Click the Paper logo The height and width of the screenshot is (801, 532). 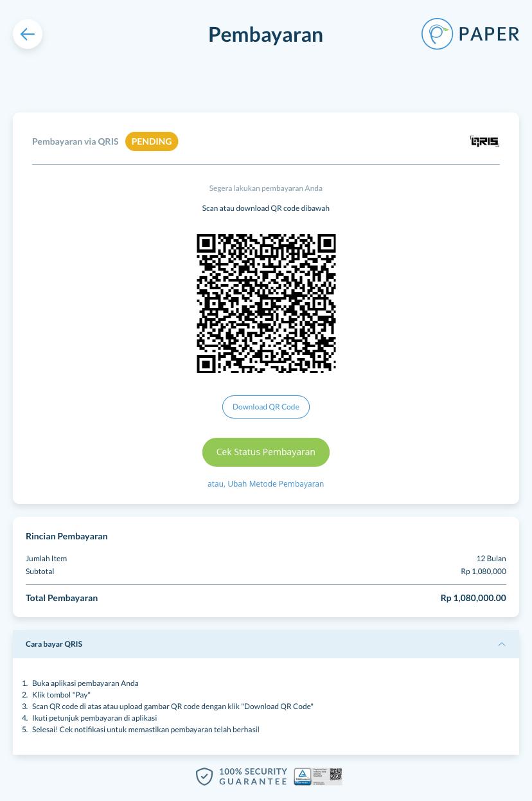[470, 34]
